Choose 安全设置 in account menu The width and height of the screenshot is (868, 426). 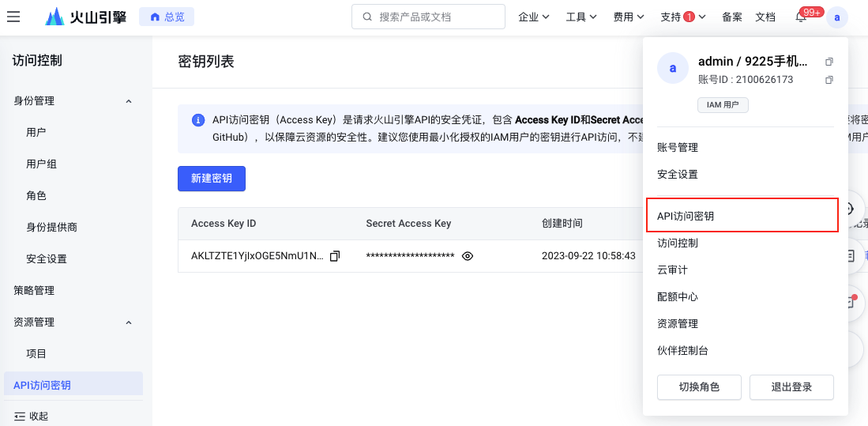coord(678,174)
